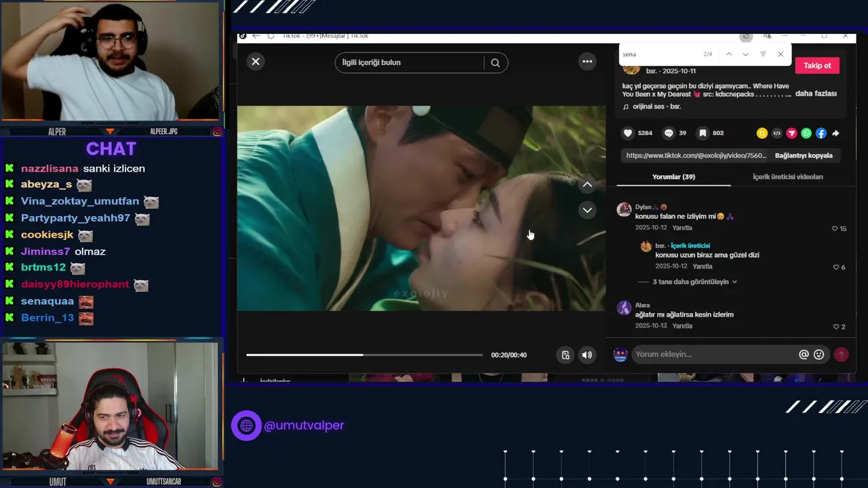
Task: Click 'senaquaa' username in chat
Action: click(47, 301)
